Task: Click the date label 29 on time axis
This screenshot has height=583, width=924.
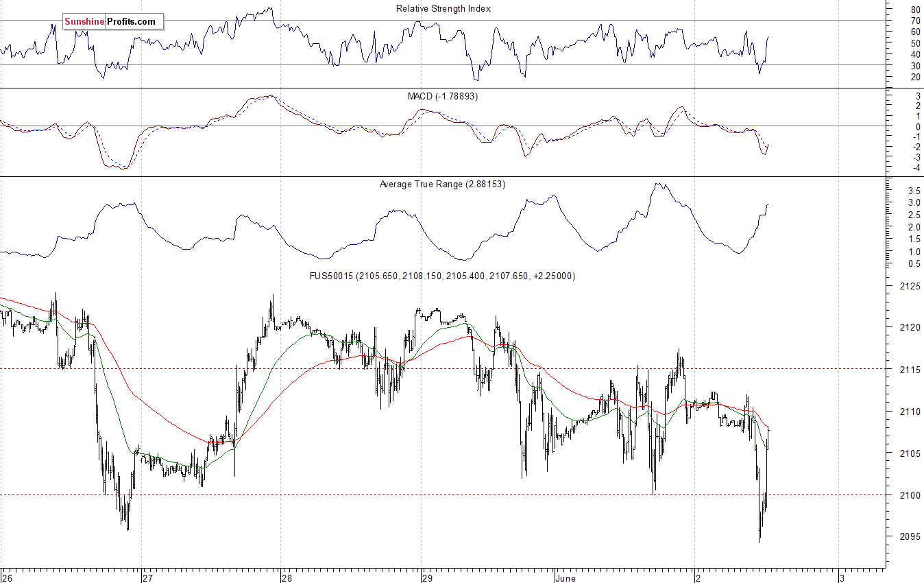Action: 426,578
